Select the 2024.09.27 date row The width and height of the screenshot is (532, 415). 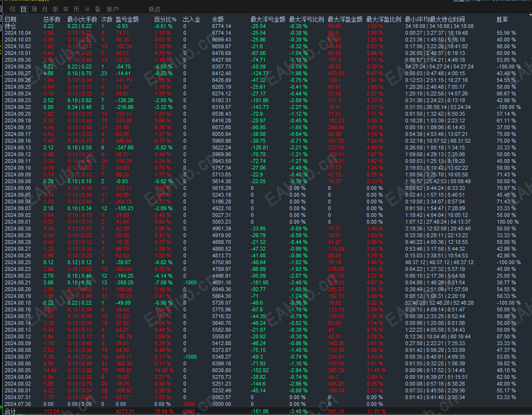tap(18, 73)
